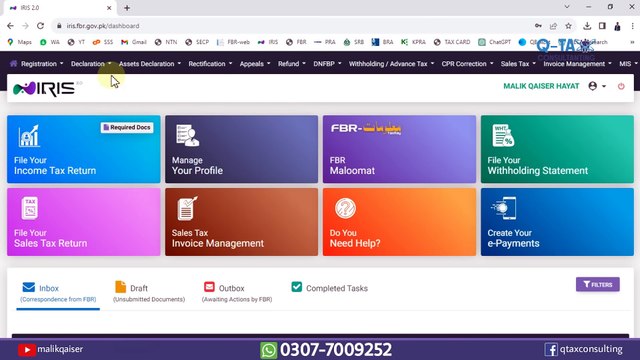Click the address bar URL

click(x=103, y=26)
